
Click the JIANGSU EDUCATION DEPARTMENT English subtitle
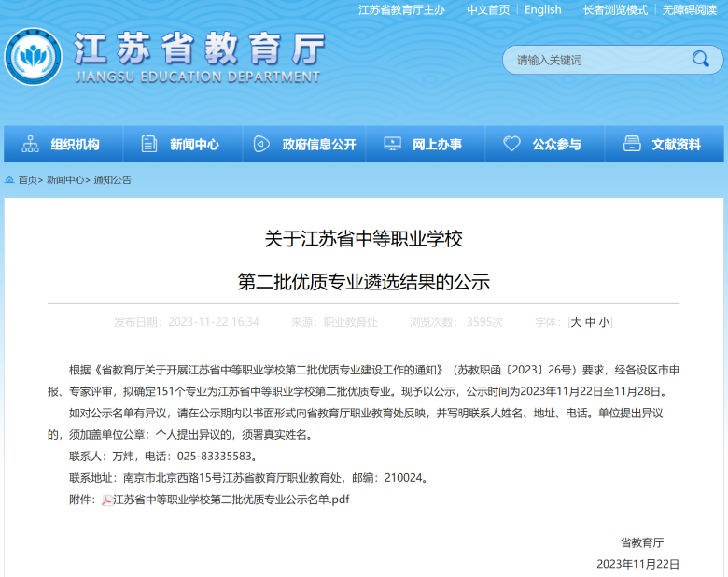point(198,77)
